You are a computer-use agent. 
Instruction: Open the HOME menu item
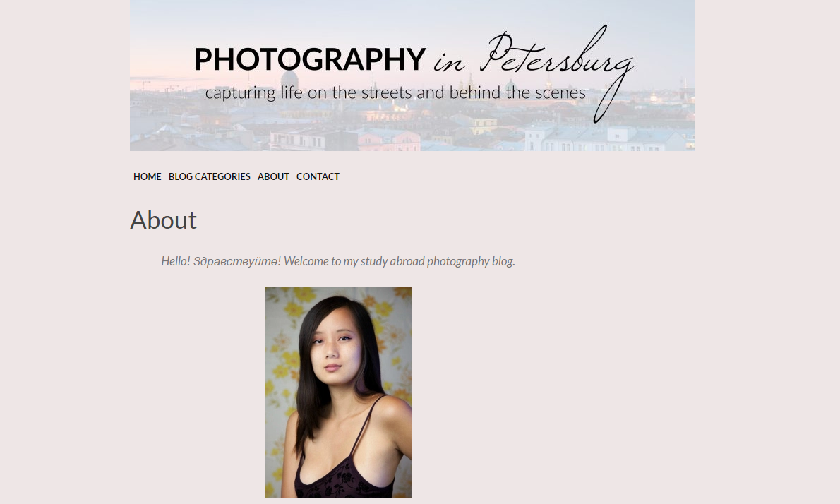click(x=148, y=176)
